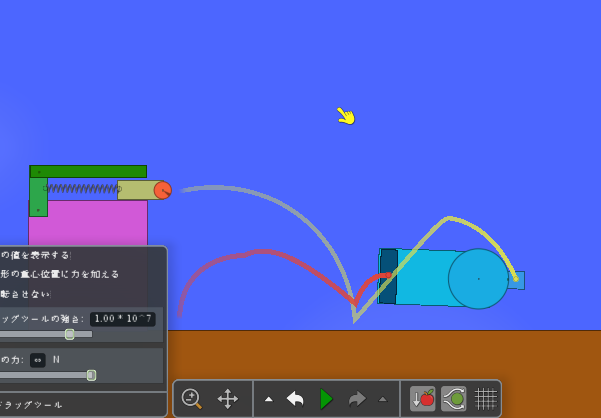Toggle gravity with the apple icon
Viewport: 601px width, 418px height.
tap(423, 398)
